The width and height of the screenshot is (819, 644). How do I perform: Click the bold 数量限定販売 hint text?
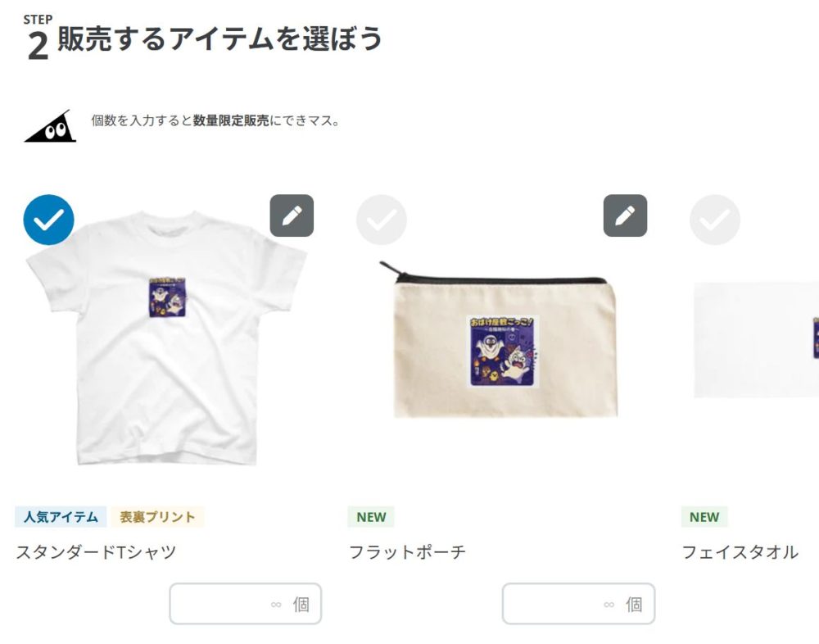pyautogui.click(x=231, y=120)
